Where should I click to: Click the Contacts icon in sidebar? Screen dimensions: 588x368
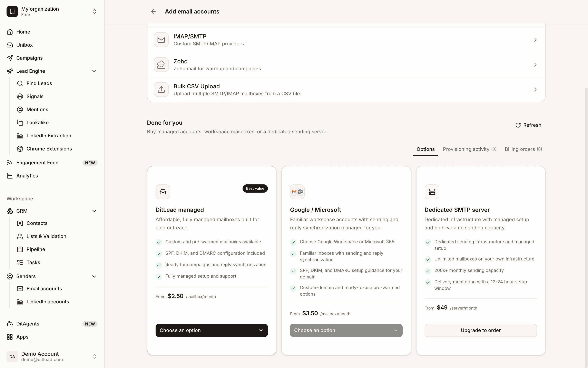click(20, 223)
